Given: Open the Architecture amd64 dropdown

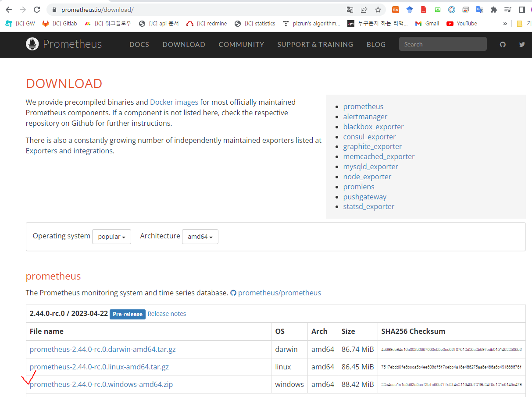Looking at the screenshot, I should tap(200, 237).
